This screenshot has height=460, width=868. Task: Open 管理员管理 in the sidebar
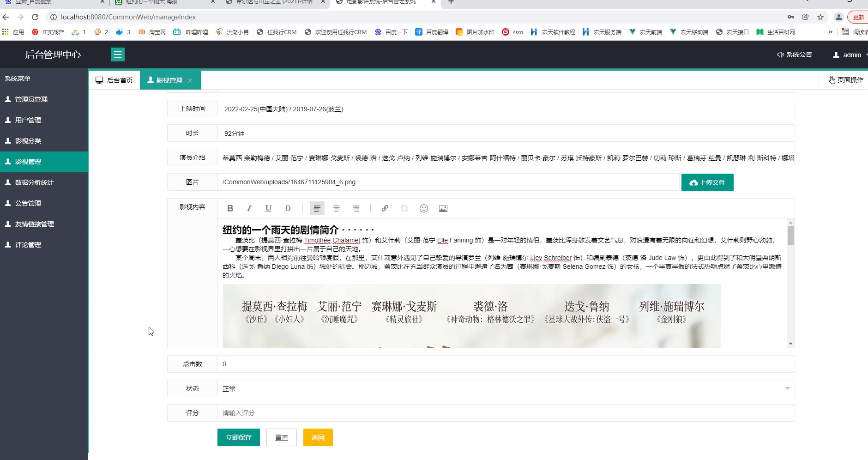click(44, 99)
